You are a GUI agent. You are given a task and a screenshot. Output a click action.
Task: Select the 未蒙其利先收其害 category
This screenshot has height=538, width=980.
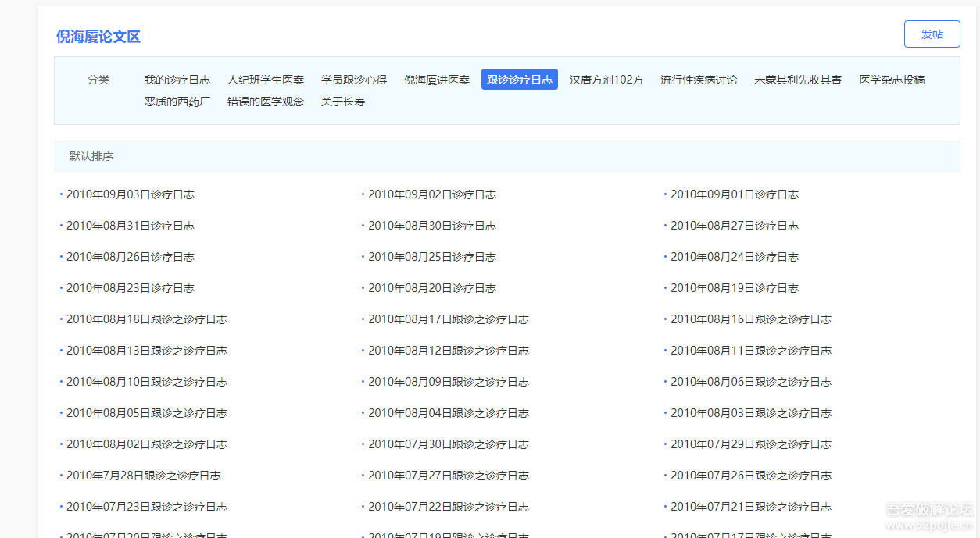797,80
